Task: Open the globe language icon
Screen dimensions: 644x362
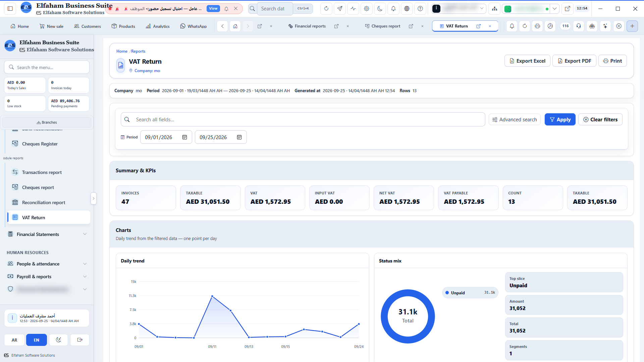Action: [x=407, y=9]
